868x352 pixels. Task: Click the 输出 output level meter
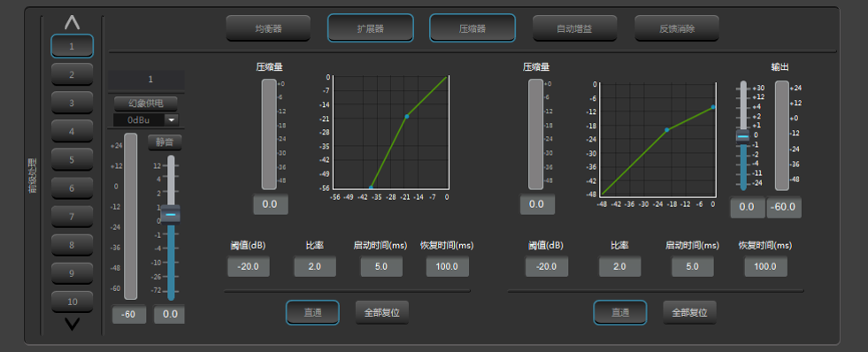[781, 135]
